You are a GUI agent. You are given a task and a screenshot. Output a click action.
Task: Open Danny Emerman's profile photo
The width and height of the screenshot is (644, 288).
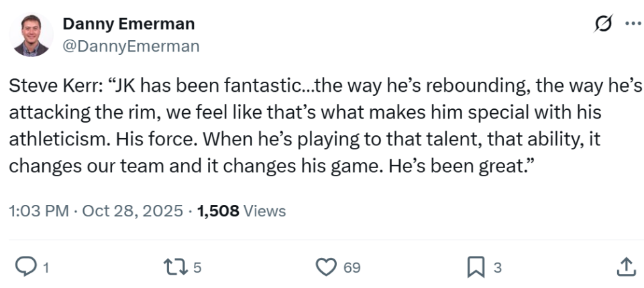click(x=32, y=35)
